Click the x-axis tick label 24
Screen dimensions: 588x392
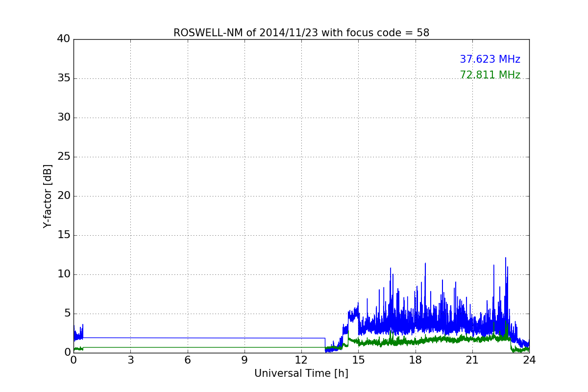pyautogui.click(x=529, y=360)
